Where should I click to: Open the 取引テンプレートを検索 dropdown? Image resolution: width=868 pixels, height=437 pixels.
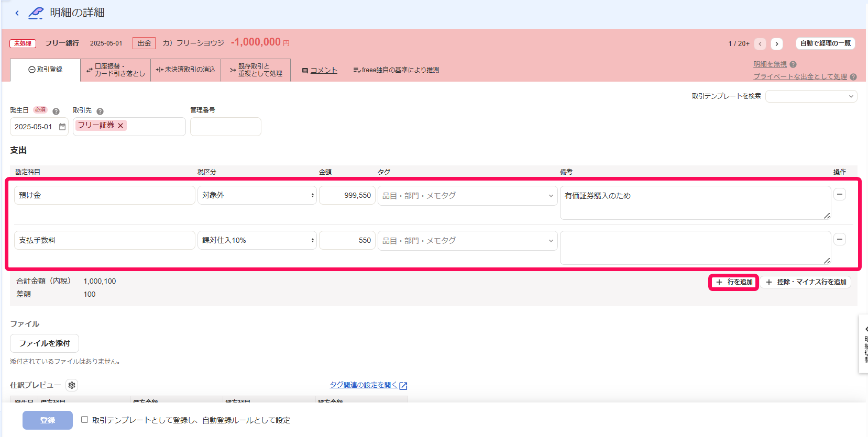pyautogui.click(x=811, y=96)
